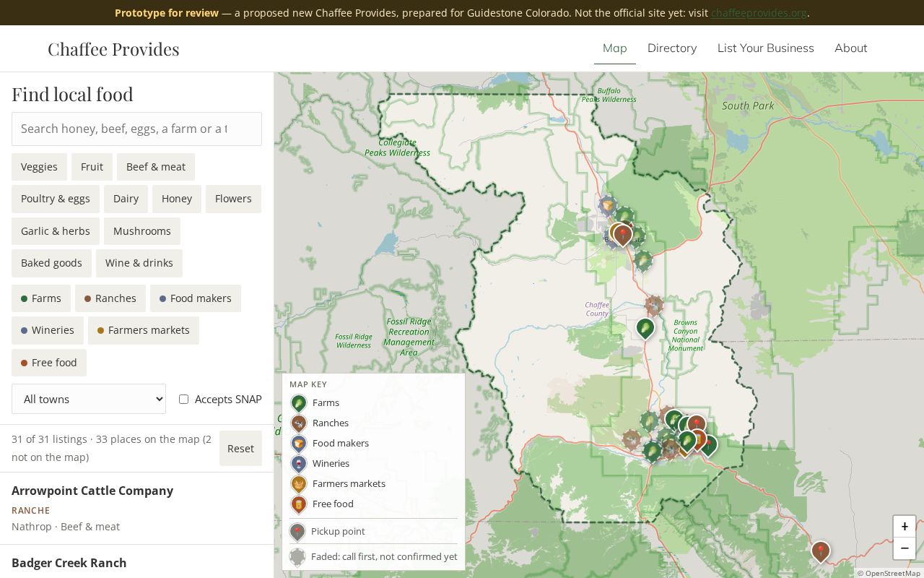
Task: Go to List Your Business
Action: tap(766, 48)
